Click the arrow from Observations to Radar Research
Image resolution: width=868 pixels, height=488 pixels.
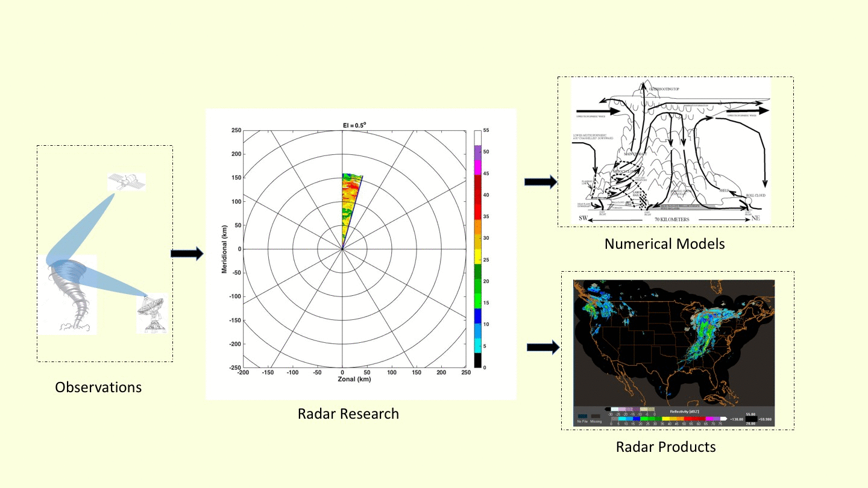tap(187, 254)
